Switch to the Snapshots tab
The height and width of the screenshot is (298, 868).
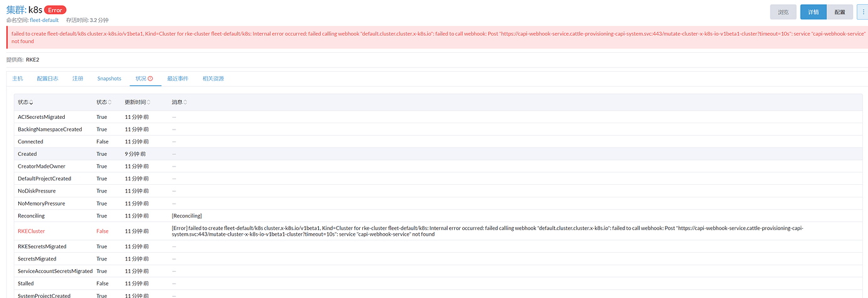coord(109,79)
